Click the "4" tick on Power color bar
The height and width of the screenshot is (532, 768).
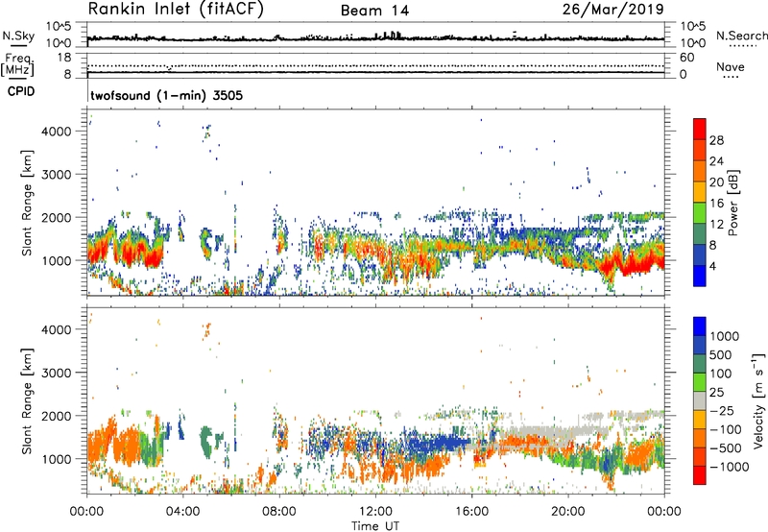(712, 266)
